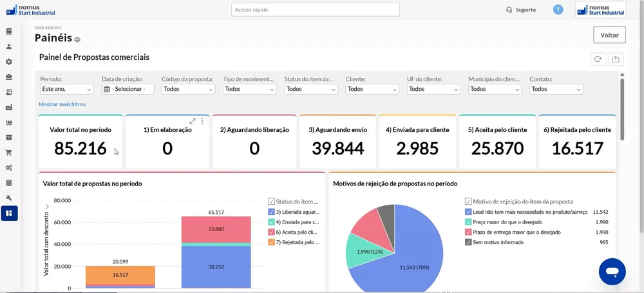Open the Código da proposta dropdown
This screenshot has height=293, width=644.
pyautogui.click(x=189, y=89)
